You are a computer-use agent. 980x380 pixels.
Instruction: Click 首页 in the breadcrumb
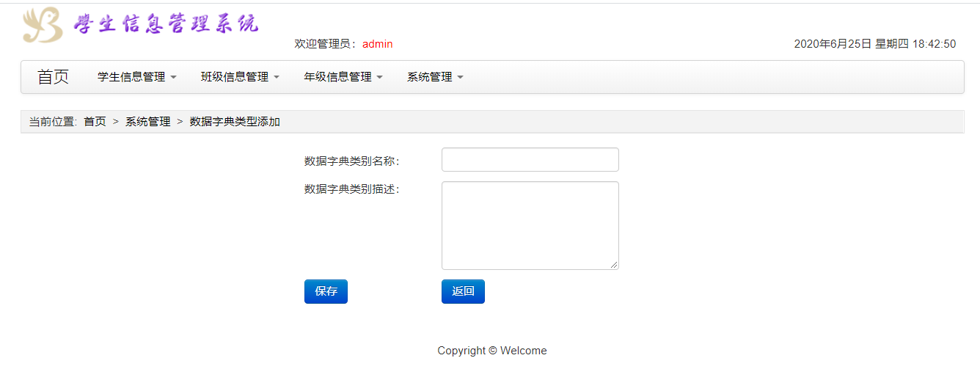(95, 122)
